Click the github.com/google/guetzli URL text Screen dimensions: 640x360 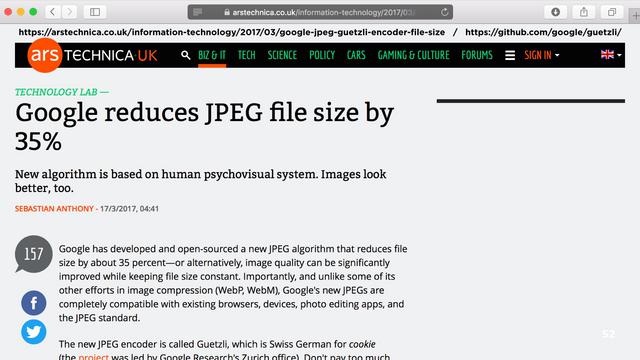[x=543, y=32]
